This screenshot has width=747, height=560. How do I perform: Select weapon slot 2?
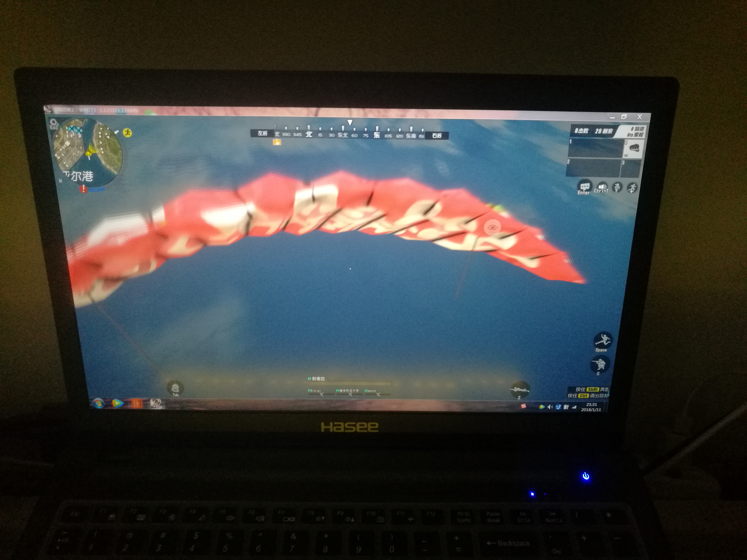[x=593, y=168]
